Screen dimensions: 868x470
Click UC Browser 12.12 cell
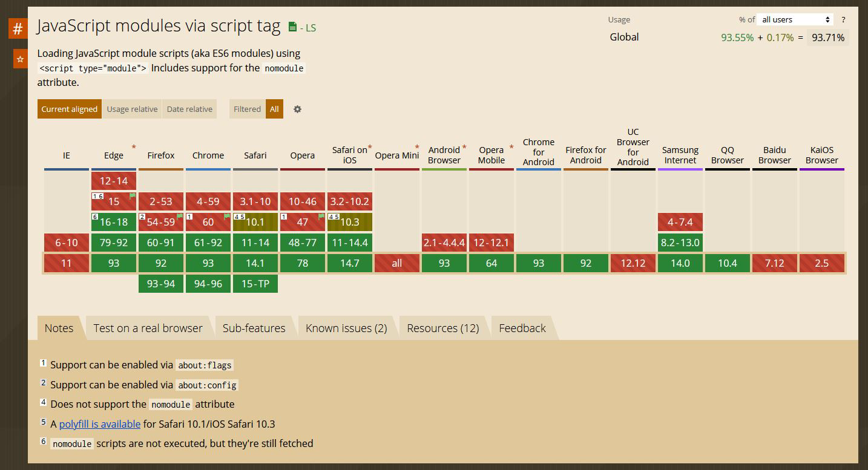pyautogui.click(x=633, y=263)
